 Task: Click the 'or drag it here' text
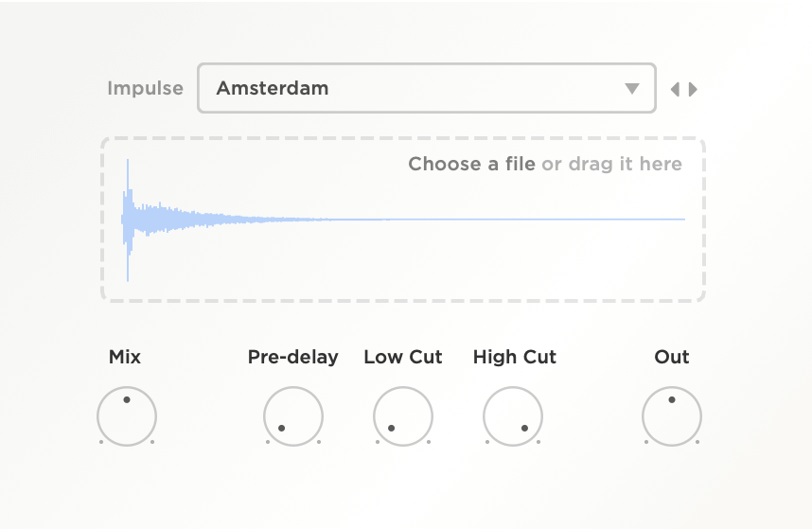(x=611, y=164)
